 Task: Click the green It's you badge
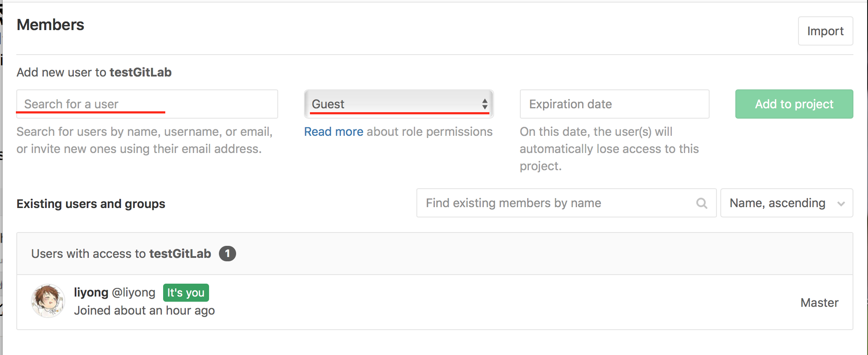(x=185, y=293)
